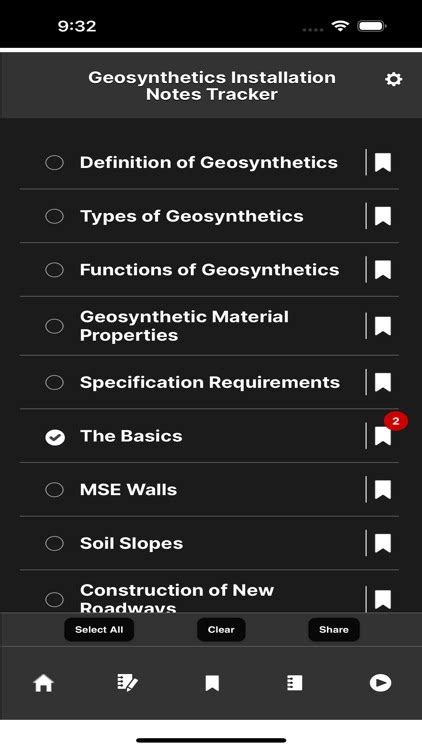Go to the Home tab
The width and height of the screenshot is (422, 750).
(x=43, y=683)
